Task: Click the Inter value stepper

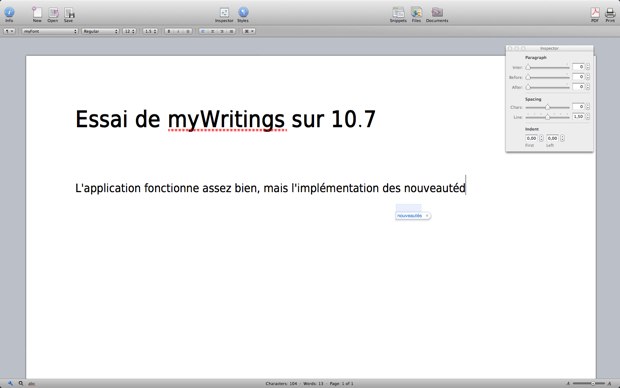Action: point(588,67)
